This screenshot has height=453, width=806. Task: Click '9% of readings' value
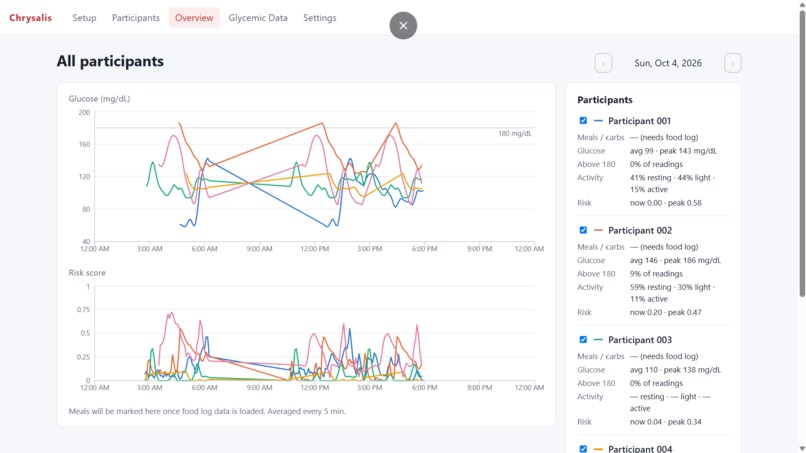pos(656,274)
